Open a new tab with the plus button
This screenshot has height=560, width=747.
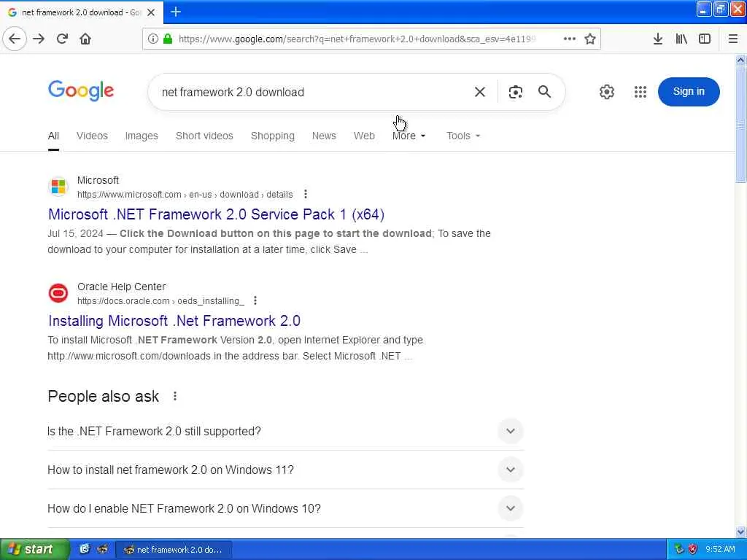point(176,12)
